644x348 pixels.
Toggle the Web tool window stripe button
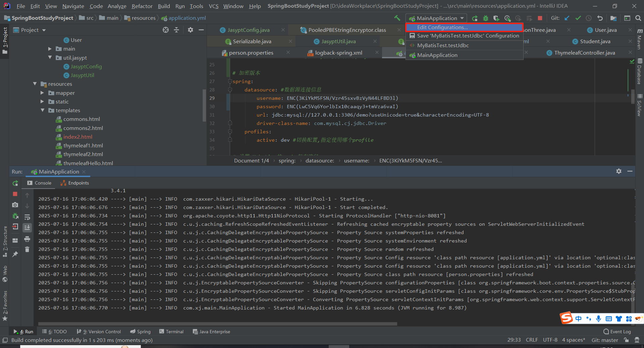point(5,274)
